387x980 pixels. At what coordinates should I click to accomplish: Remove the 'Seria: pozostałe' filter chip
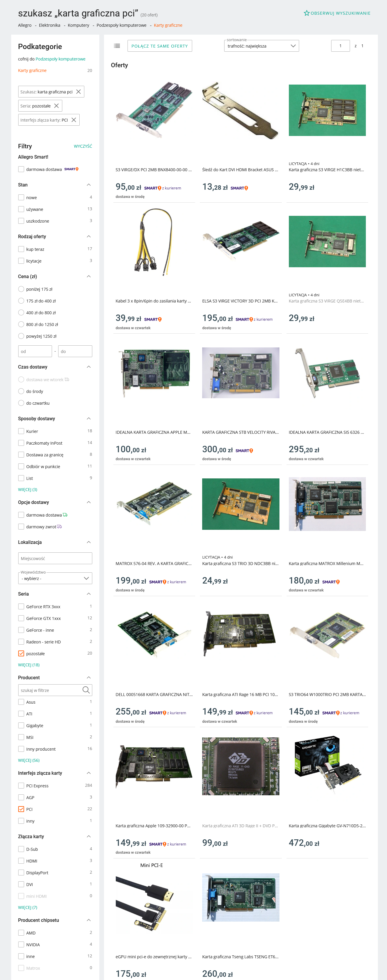(56, 106)
